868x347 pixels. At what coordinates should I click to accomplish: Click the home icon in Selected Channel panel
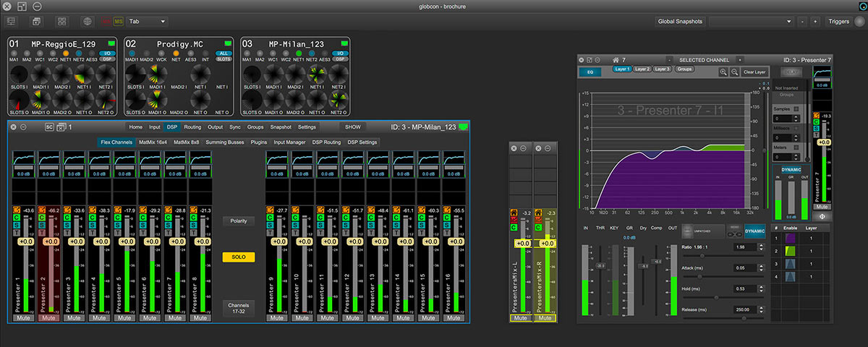(x=615, y=59)
